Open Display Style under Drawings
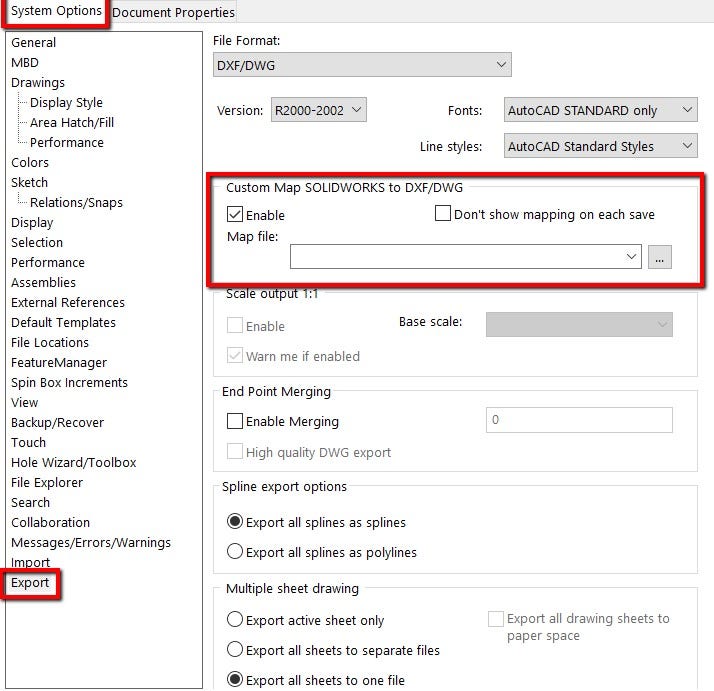 pyautogui.click(x=66, y=102)
